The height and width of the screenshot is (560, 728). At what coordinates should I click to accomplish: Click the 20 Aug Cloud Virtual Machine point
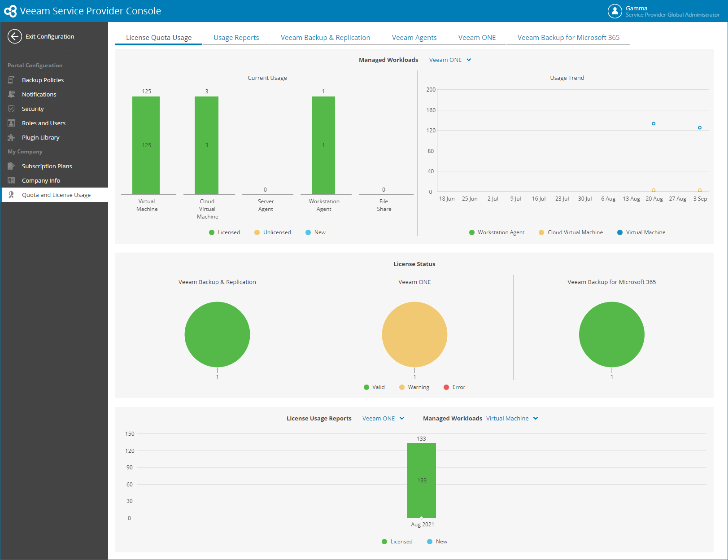point(654,190)
